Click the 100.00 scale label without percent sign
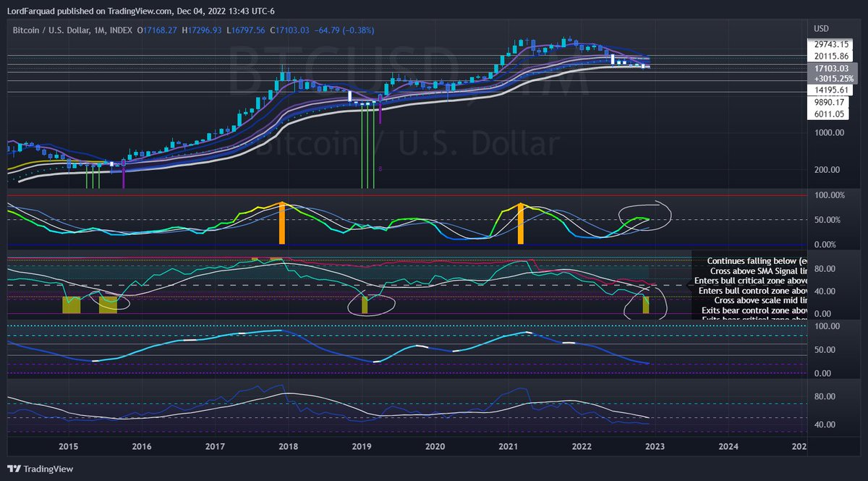This screenshot has width=868, height=481. point(828,326)
